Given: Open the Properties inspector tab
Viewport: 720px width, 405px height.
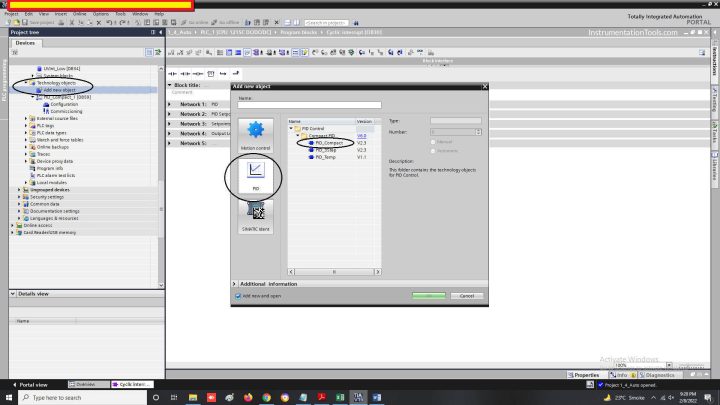Looking at the screenshot, I should [584, 375].
